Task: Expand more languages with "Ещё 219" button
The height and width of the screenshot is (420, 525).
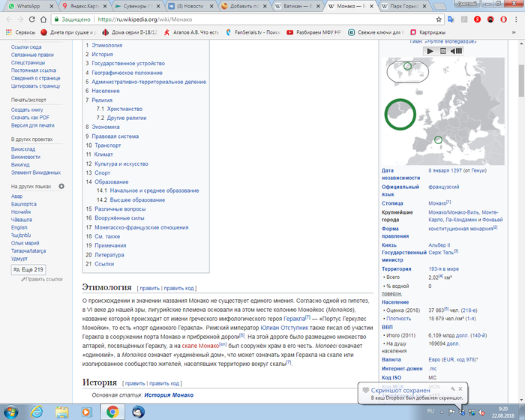Action: point(29,269)
